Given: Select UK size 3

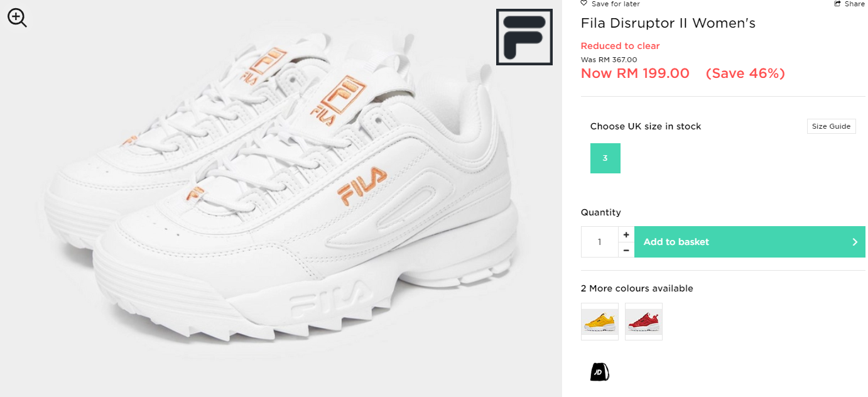Looking at the screenshot, I should (x=605, y=158).
